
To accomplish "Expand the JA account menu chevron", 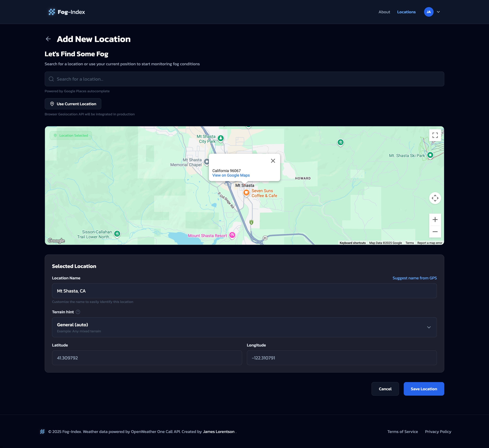I will tap(438, 12).
